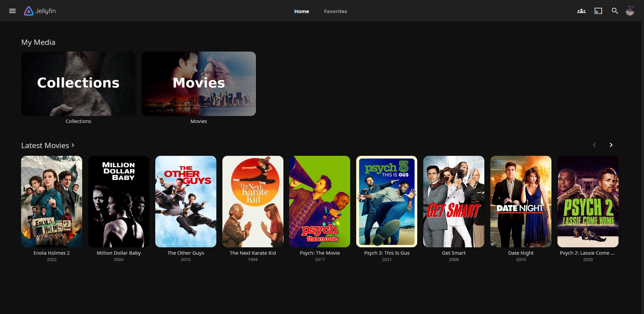Screen dimensions: 644x314
Task: Open Cast to device menu
Action: [598, 11]
